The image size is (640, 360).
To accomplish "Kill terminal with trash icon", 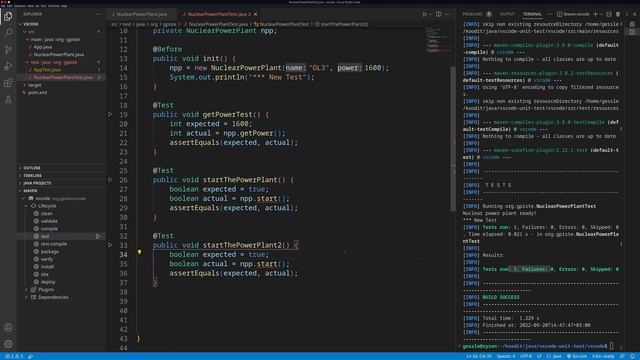I will pos(618,14).
